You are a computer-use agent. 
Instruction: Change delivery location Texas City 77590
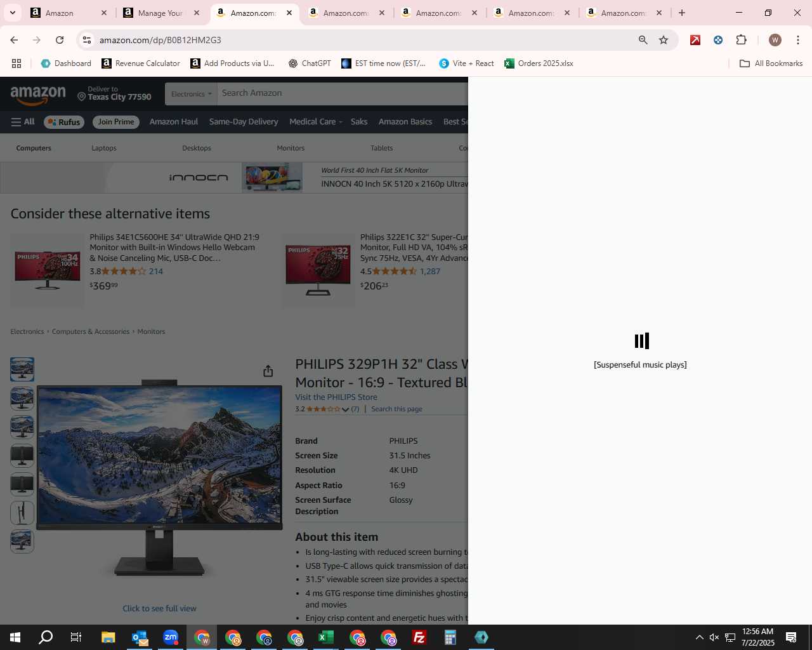[x=114, y=93]
